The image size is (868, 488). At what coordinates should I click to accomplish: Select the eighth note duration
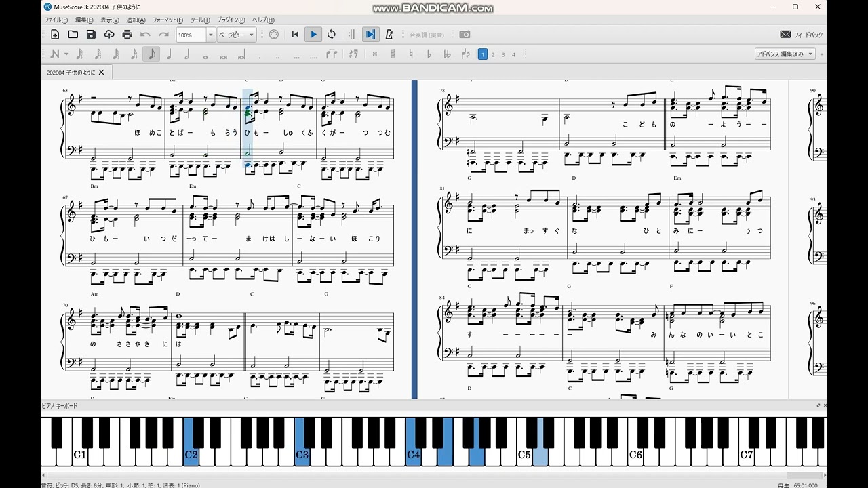click(151, 54)
